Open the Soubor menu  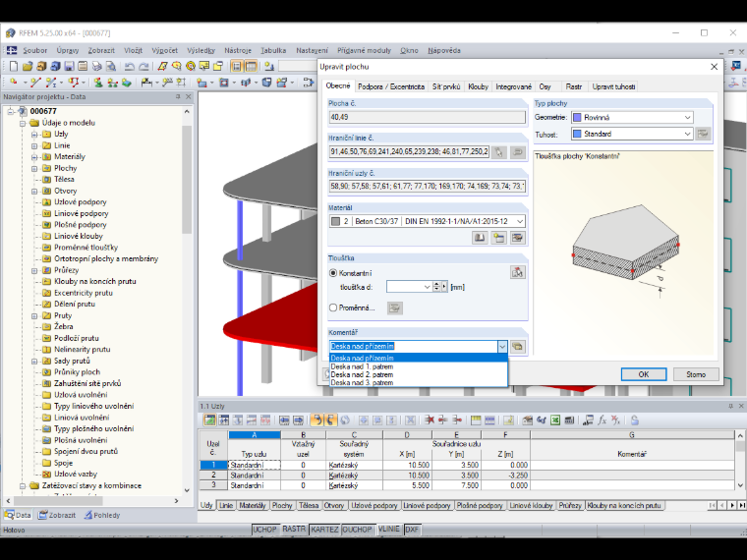tap(34, 50)
